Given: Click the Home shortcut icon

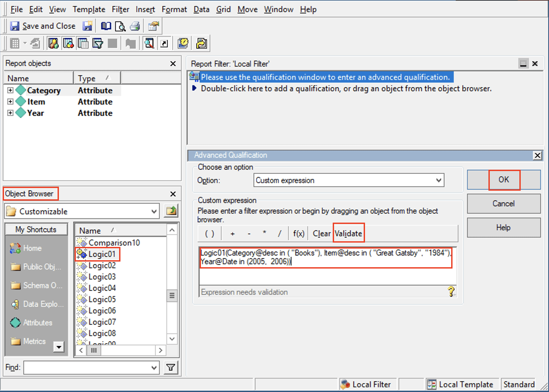Looking at the screenshot, I should tap(15, 248).
